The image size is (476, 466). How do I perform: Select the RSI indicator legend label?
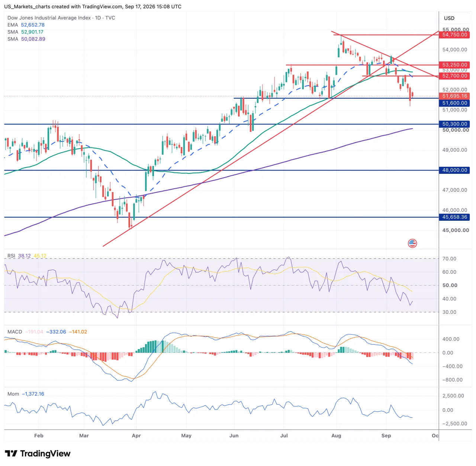click(x=11, y=256)
